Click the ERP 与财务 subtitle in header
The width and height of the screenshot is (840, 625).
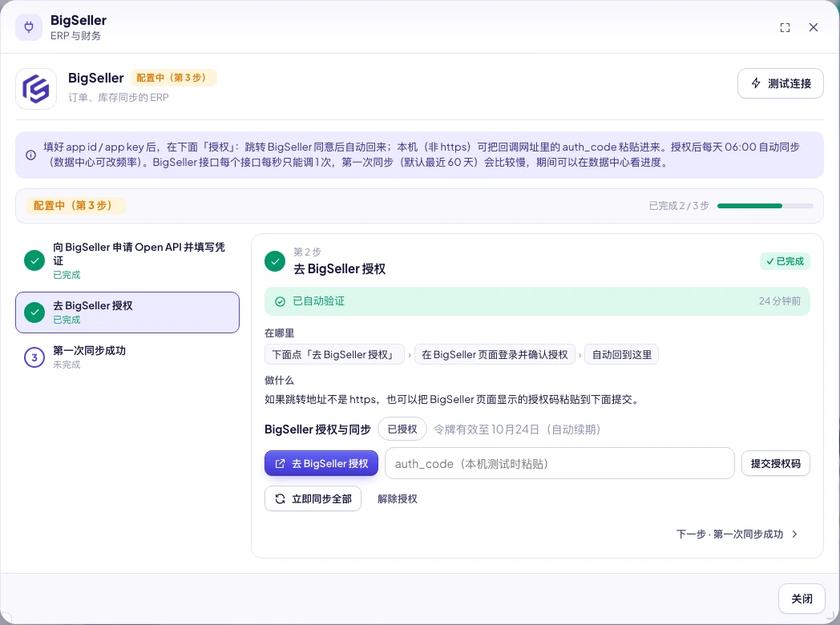(75, 36)
